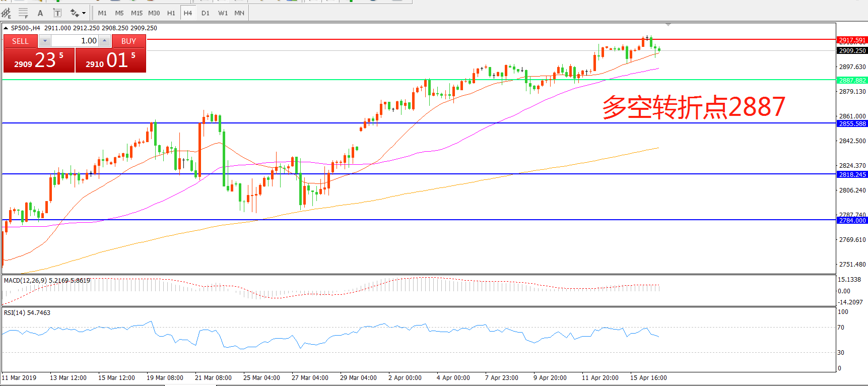Click the chart shift triangle marker
The width and height of the screenshot is (868, 386).
[x=668, y=25]
